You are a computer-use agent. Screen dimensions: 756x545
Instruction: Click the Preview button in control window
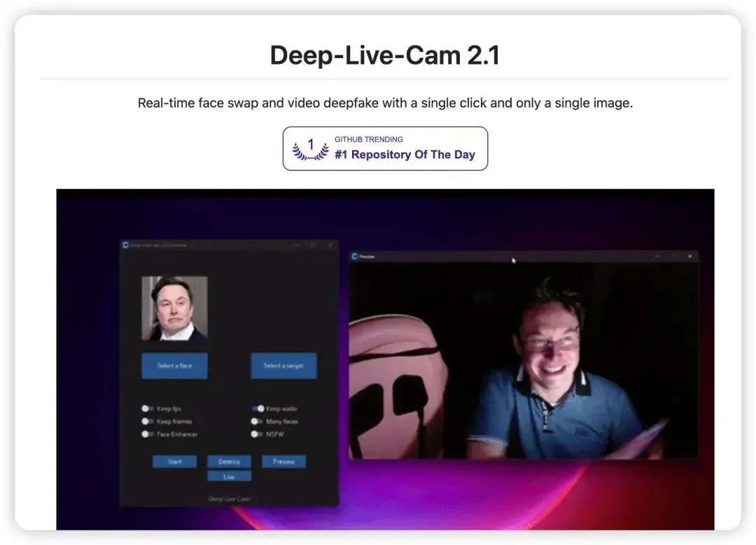[x=283, y=462]
